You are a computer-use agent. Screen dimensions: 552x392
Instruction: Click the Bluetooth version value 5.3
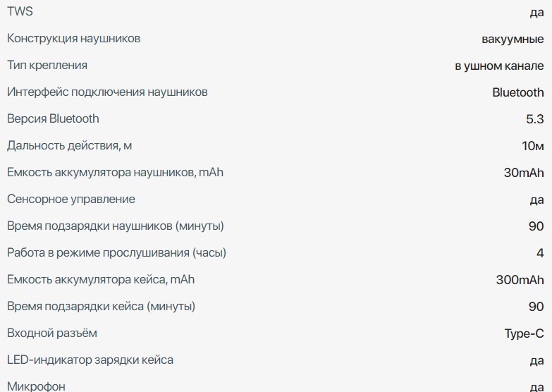tap(535, 119)
